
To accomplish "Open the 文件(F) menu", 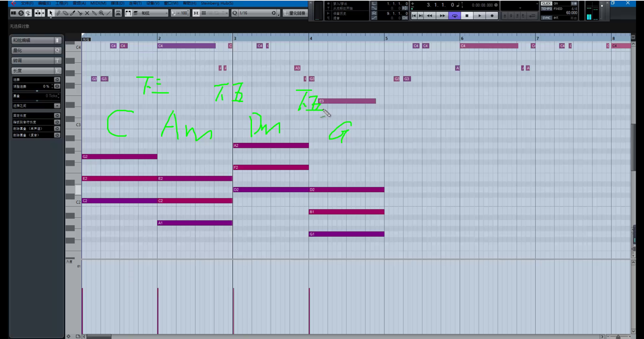I will [27, 3].
